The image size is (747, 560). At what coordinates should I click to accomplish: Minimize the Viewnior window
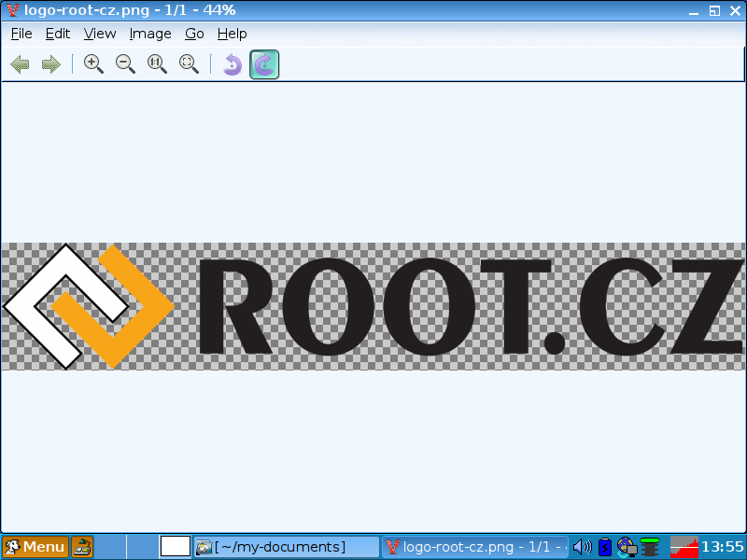click(x=694, y=11)
